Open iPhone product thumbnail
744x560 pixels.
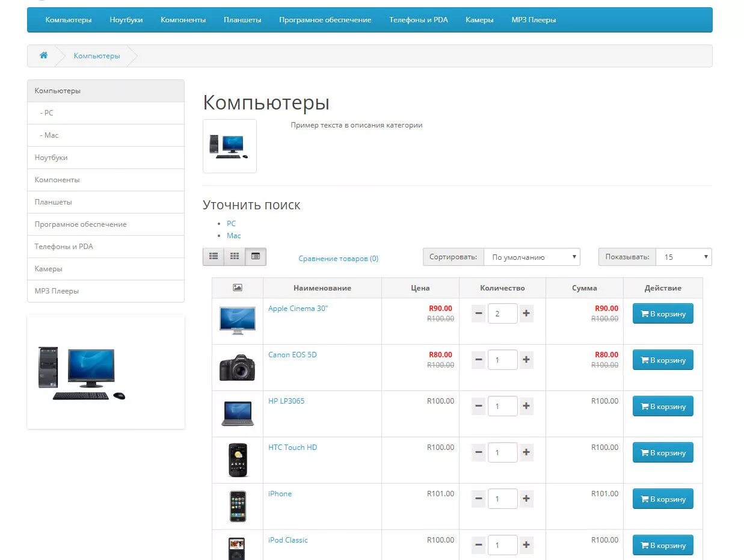click(238, 506)
